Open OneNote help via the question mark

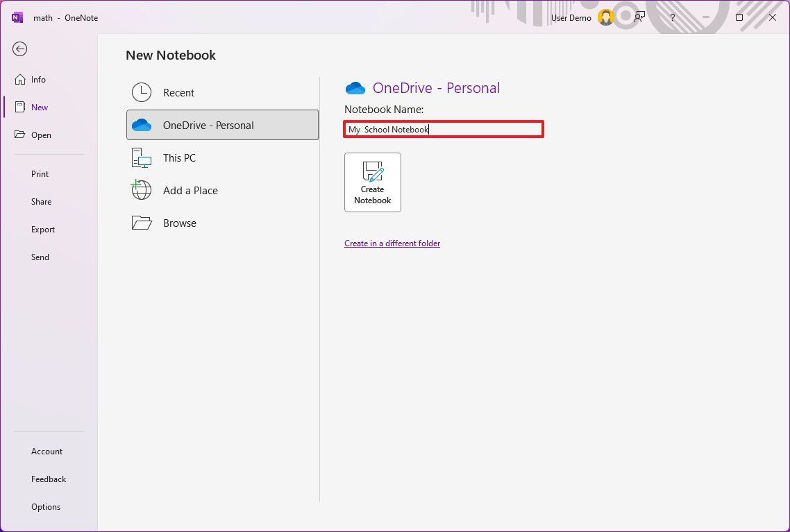pyautogui.click(x=672, y=17)
